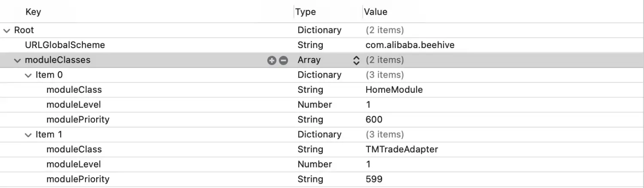The width and height of the screenshot is (644, 188).
Task: Select modulePriority key under Item 1
Action: [x=78, y=179]
